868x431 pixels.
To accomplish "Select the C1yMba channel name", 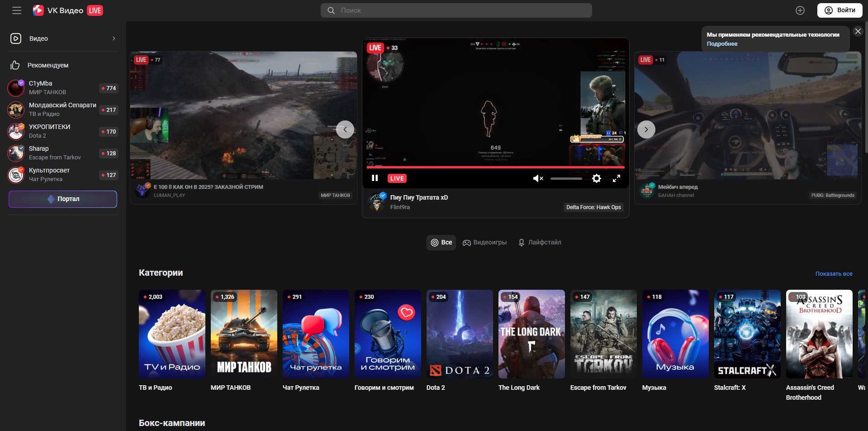I will click(40, 83).
